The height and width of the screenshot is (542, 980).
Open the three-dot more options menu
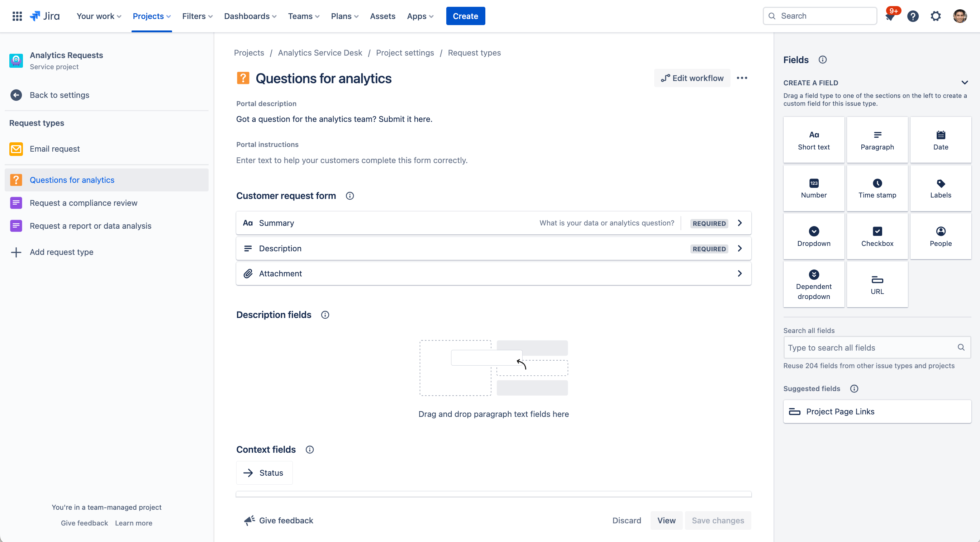[x=742, y=78]
